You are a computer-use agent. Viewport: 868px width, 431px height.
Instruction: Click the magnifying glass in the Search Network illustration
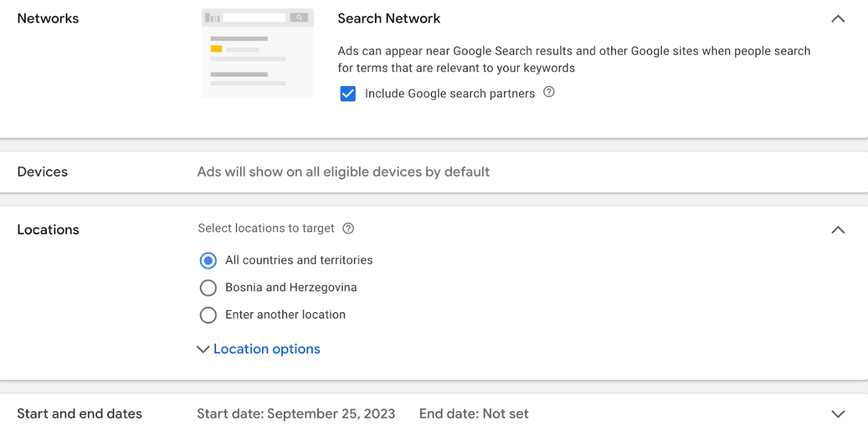coord(300,17)
